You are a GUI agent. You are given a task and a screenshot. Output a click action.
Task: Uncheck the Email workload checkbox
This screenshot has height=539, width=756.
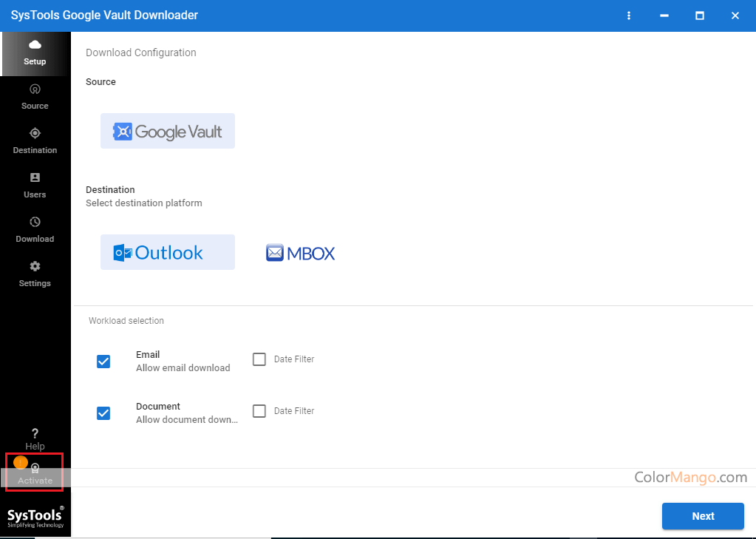pyautogui.click(x=103, y=362)
